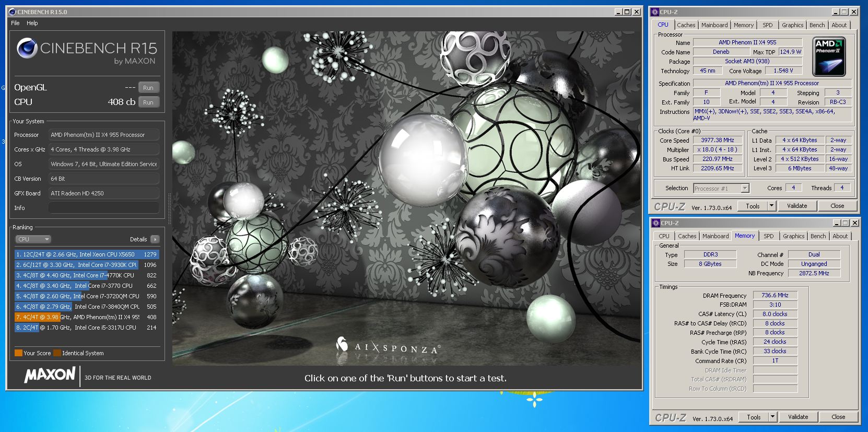Image resolution: width=868 pixels, height=432 pixels.
Task: Click Tools button in bottom CPU-Z window
Action: (754, 417)
